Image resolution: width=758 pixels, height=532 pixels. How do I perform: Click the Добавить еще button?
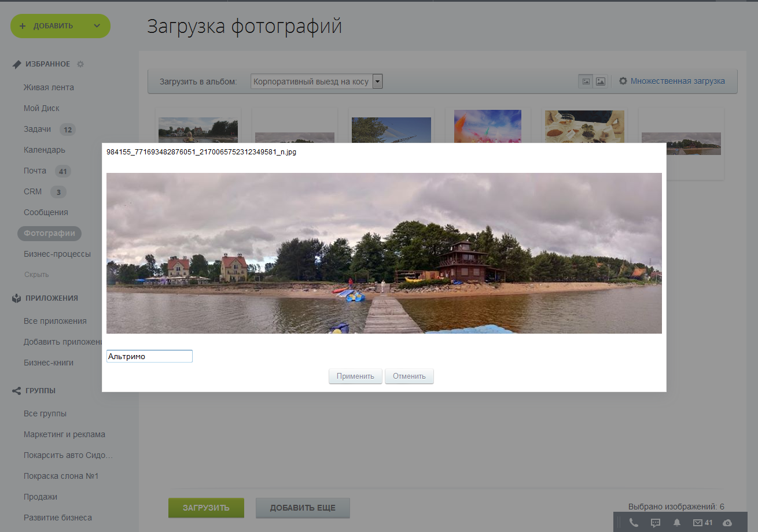[303, 508]
